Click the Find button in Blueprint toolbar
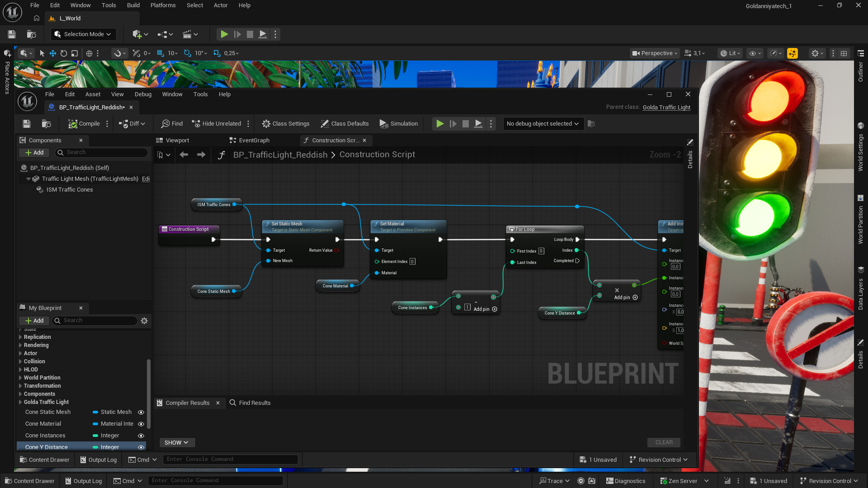This screenshot has height=488, width=868. (172, 124)
